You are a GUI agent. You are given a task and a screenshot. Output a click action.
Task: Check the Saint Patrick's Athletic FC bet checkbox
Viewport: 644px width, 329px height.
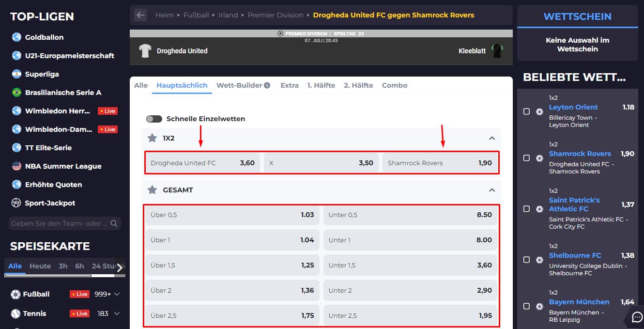tap(526, 209)
